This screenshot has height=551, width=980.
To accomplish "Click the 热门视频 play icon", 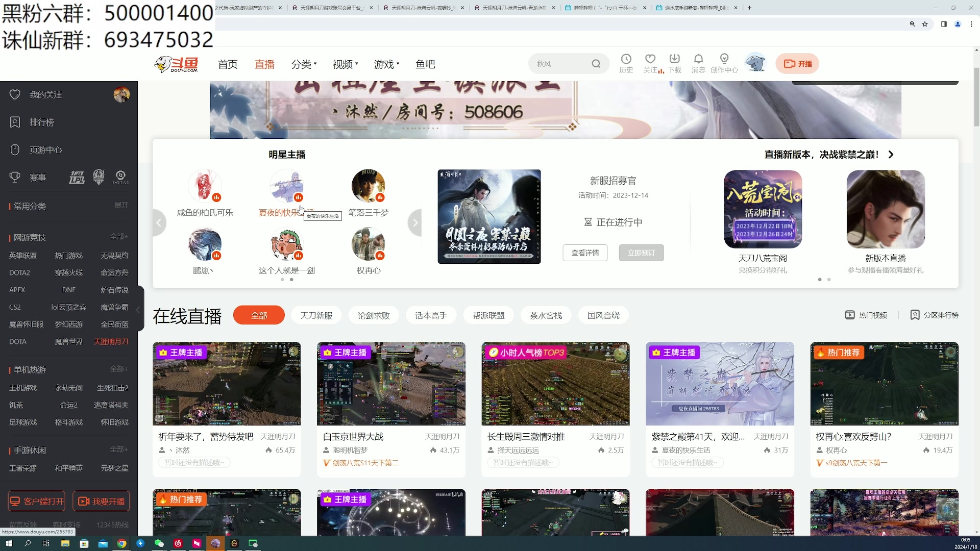I will (x=850, y=315).
